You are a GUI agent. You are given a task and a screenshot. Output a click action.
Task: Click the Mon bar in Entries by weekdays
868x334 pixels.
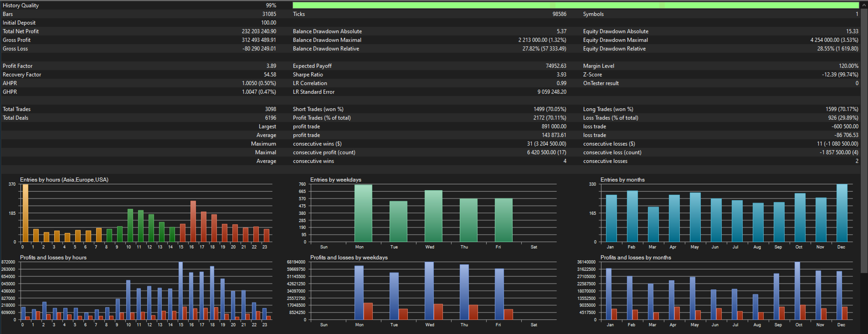363,213
